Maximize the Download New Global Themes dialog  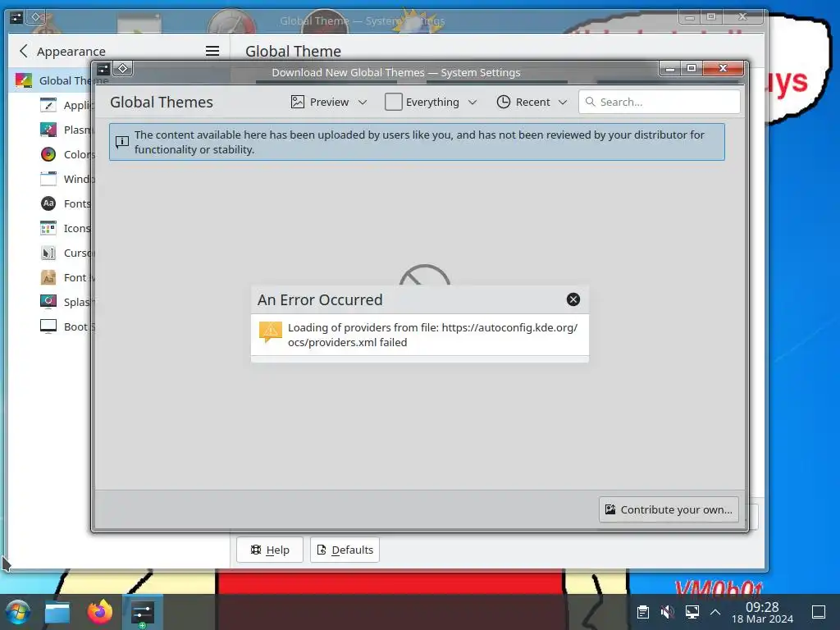pos(692,68)
